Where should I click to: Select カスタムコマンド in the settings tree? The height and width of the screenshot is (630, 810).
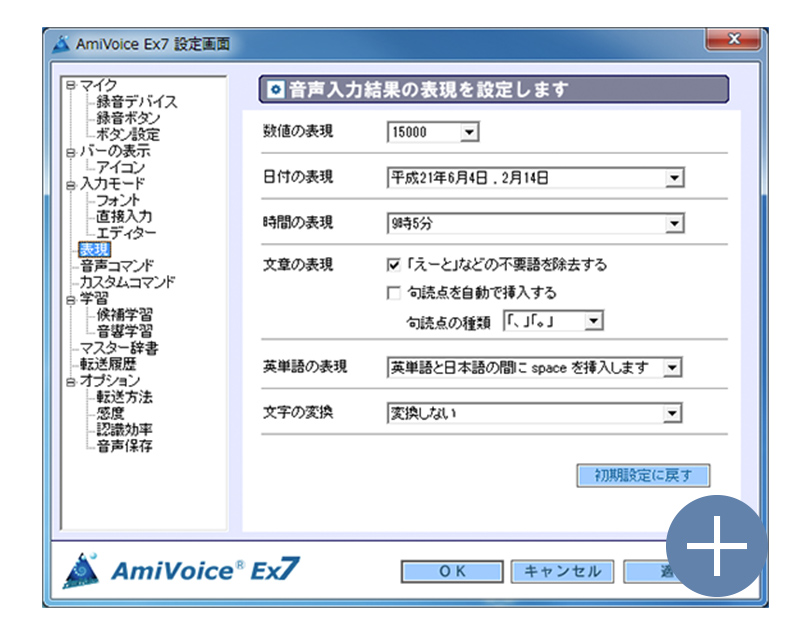click(127, 282)
